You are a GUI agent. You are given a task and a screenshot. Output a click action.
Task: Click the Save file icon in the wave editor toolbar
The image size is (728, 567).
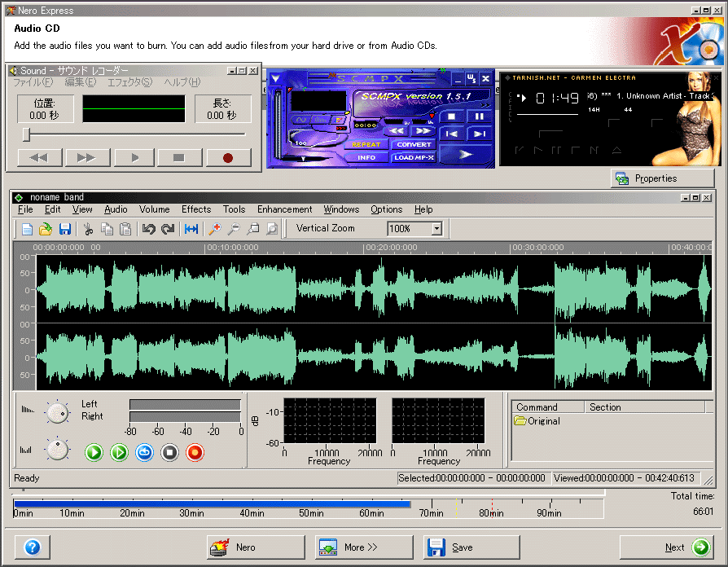[x=65, y=230]
